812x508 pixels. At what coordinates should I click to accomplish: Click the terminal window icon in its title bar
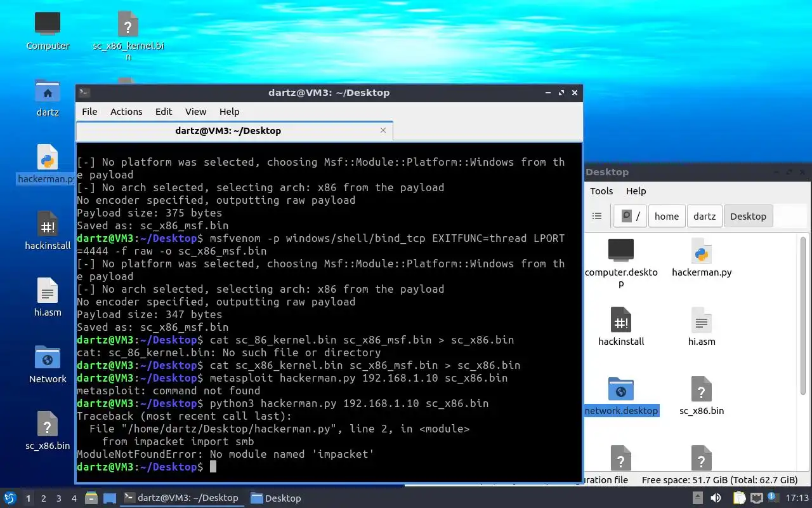(x=84, y=93)
